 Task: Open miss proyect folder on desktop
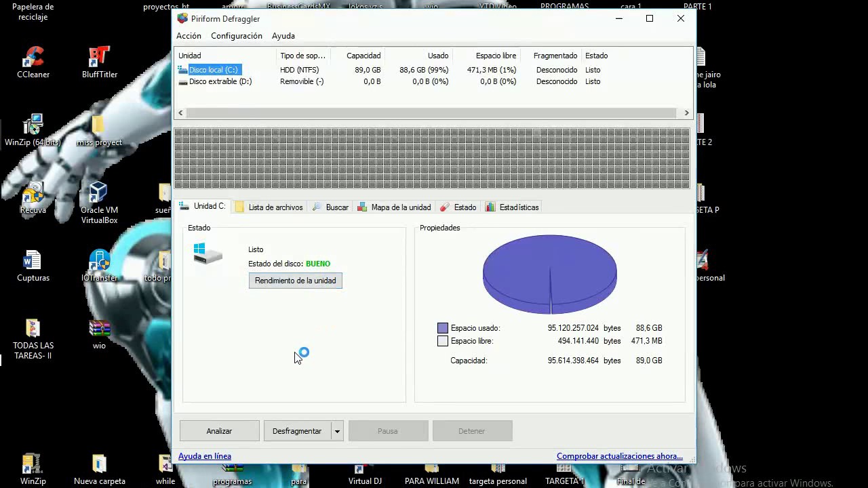[x=99, y=130]
